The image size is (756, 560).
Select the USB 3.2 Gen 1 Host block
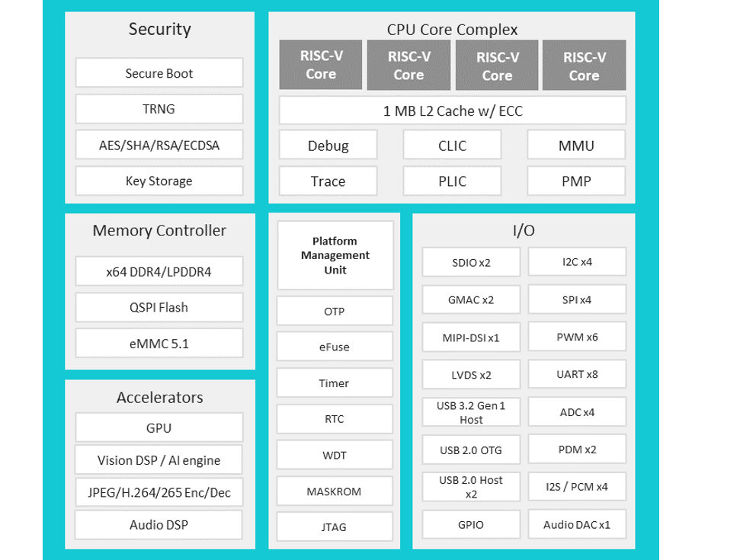pyautogui.click(x=471, y=411)
